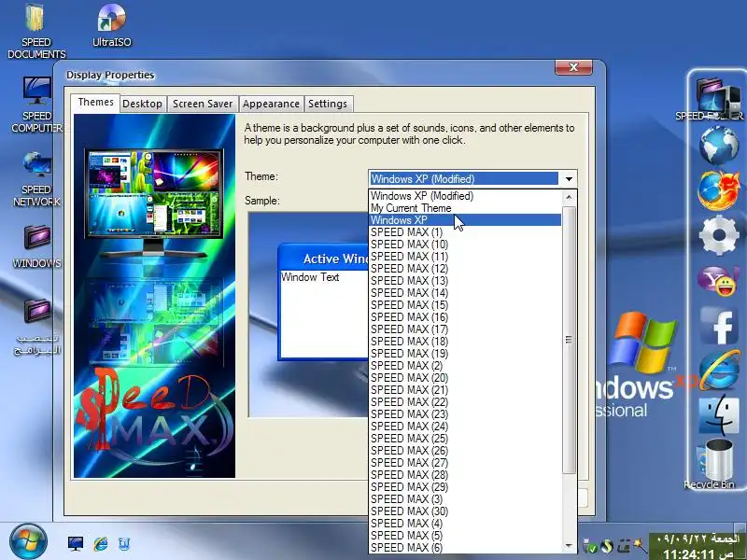
Task: Click the round yellow-green tray icon
Action: pos(606,546)
